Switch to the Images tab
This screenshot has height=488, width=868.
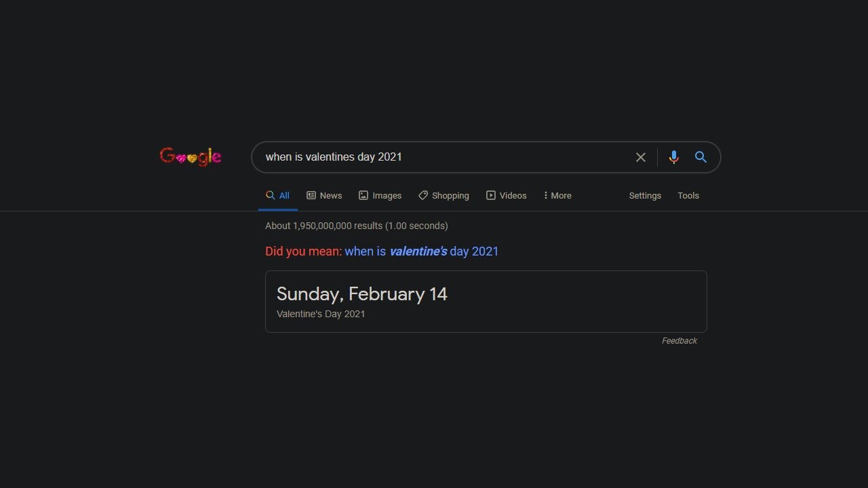tap(380, 195)
